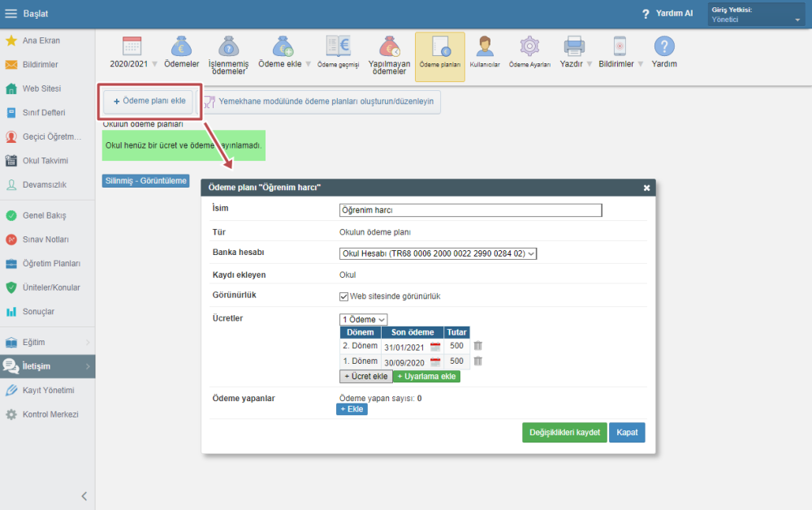
Task: Click the Uyarlama ekle button
Action: [x=427, y=377]
